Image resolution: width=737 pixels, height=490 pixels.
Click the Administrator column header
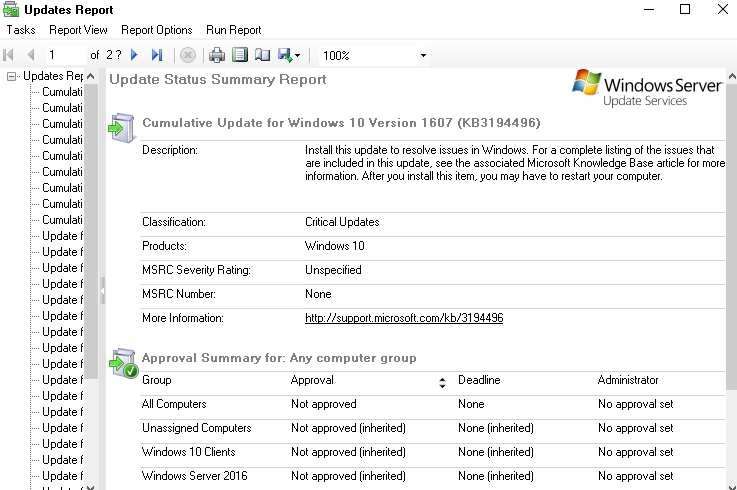[628, 380]
